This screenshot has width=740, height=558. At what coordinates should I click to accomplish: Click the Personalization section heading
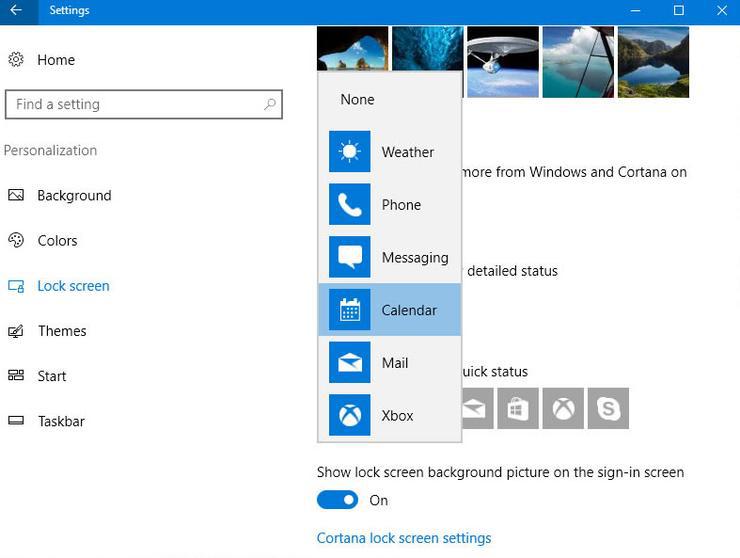pos(50,150)
